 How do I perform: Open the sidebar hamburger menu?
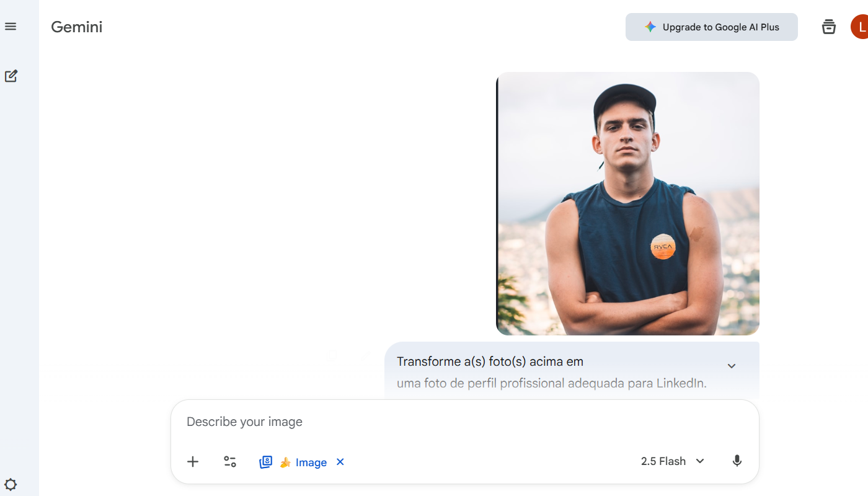(11, 26)
